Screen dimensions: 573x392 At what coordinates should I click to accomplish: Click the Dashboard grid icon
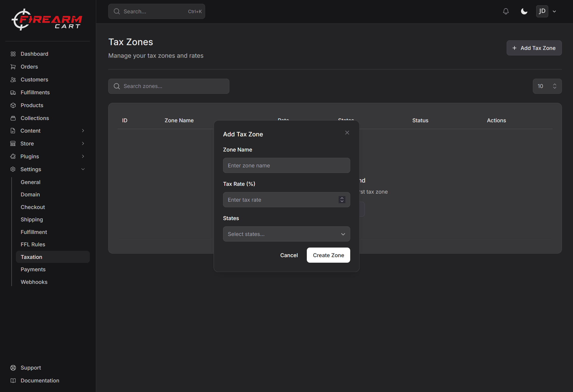point(13,54)
